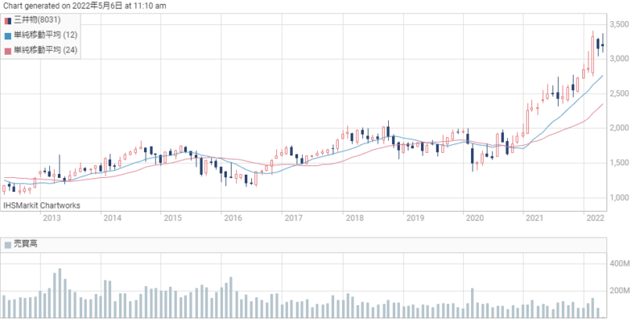Click the IHSMarkit Chartworks credit text
The width and height of the screenshot is (644, 319).
[42, 205]
